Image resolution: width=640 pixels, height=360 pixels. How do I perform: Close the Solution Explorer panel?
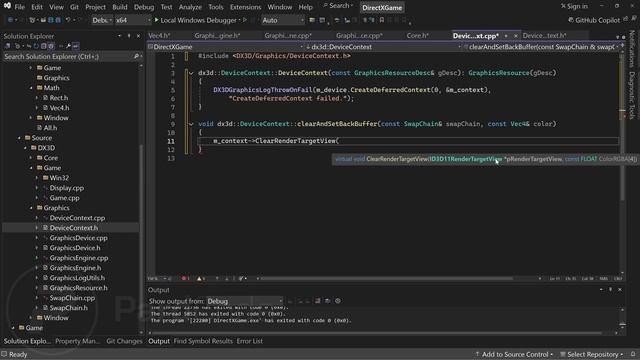click(138, 36)
